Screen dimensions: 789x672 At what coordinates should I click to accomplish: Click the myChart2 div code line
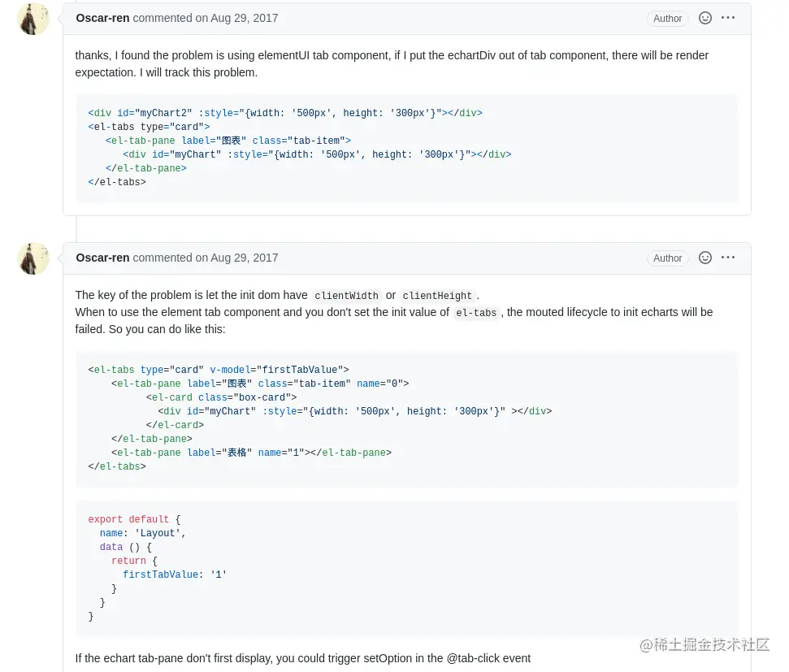[x=285, y=113]
